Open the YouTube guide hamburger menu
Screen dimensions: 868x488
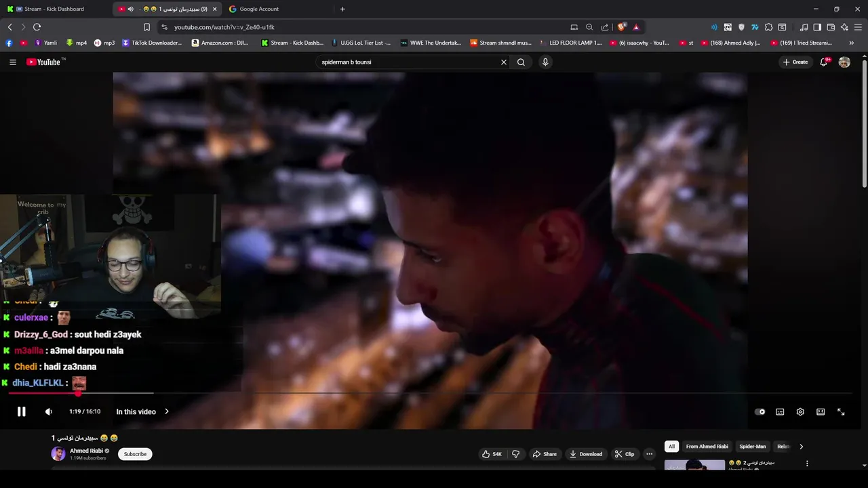point(12,62)
